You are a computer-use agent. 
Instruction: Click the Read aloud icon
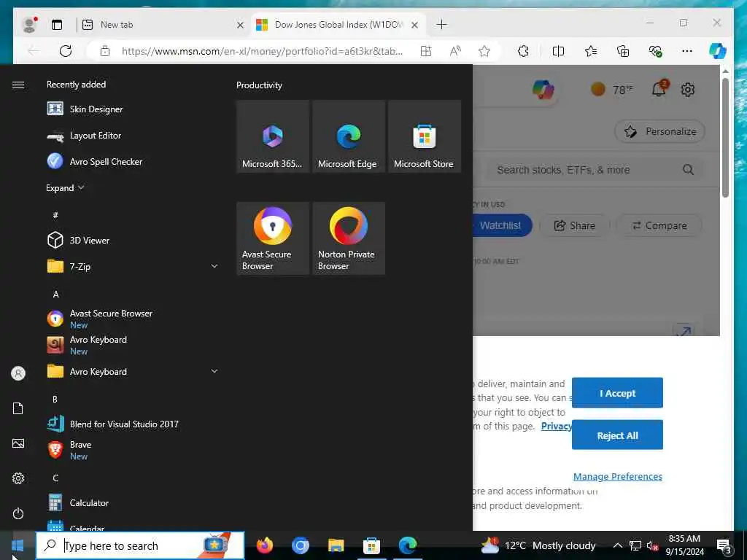[455, 51]
